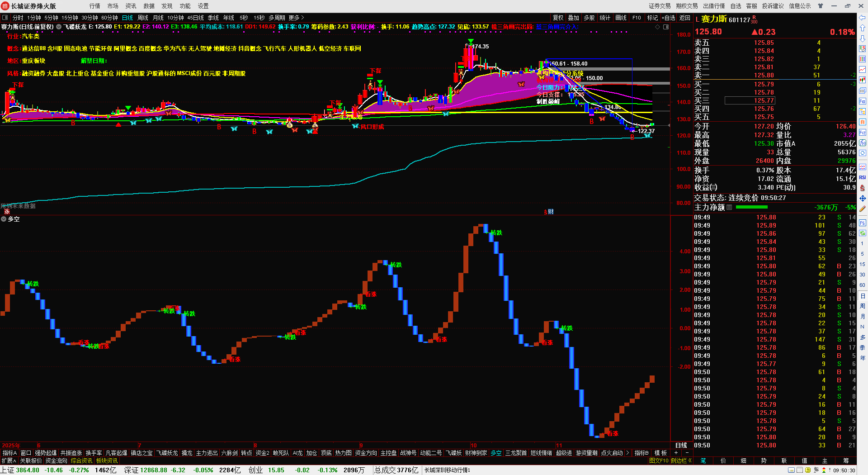Open the 资讯 menu
The height and width of the screenshot is (475, 868).
coord(131,6)
